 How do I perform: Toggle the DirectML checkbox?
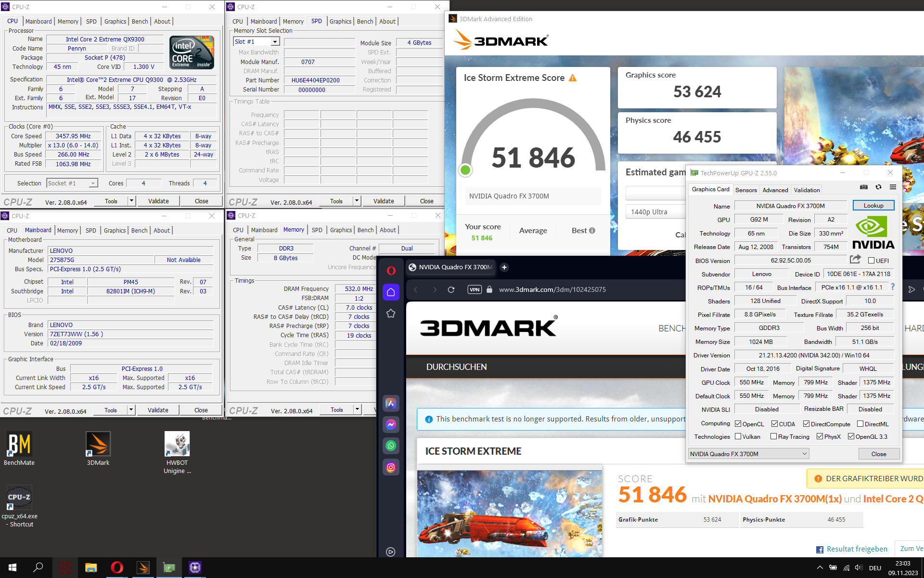(860, 424)
